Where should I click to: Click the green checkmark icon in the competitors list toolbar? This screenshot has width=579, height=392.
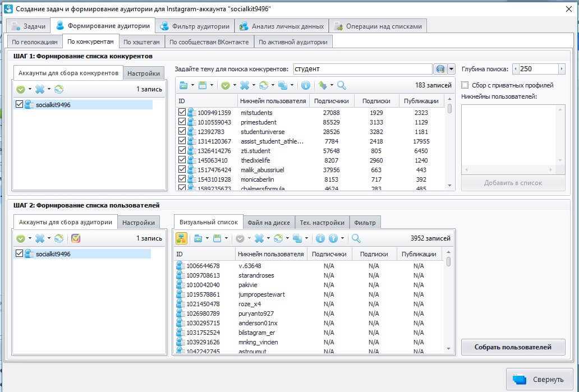[225, 85]
